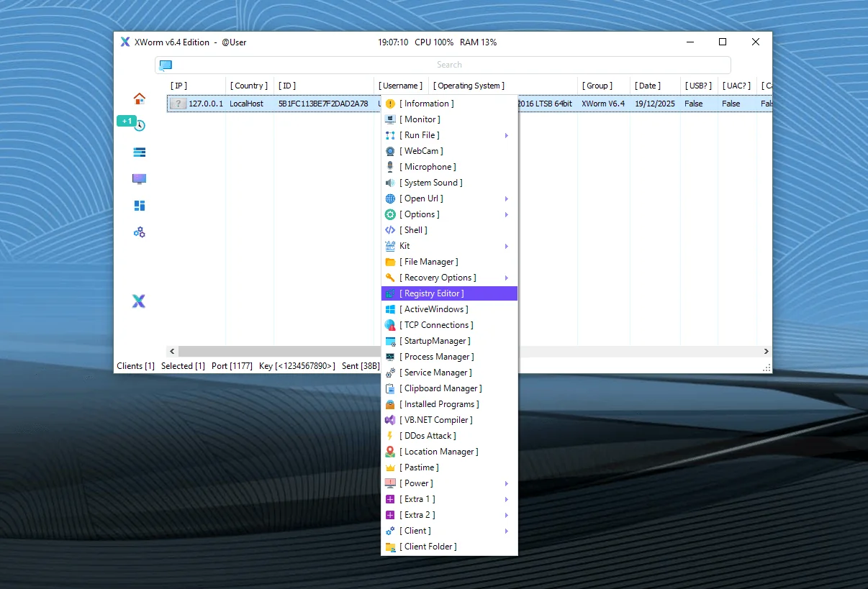The height and width of the screenshot is (589, 868).
Task: Launch the File Manager menu entry
Action: [431, 261]
